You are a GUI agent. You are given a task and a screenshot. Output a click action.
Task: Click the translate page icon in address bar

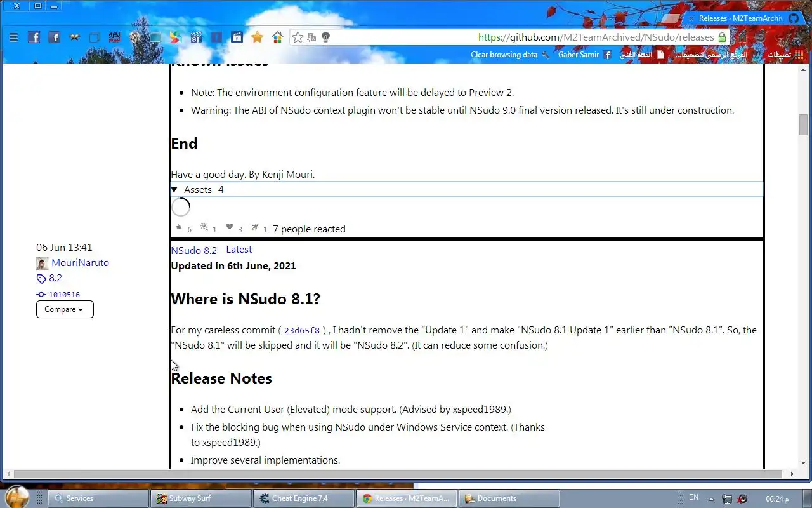point(311,37)
